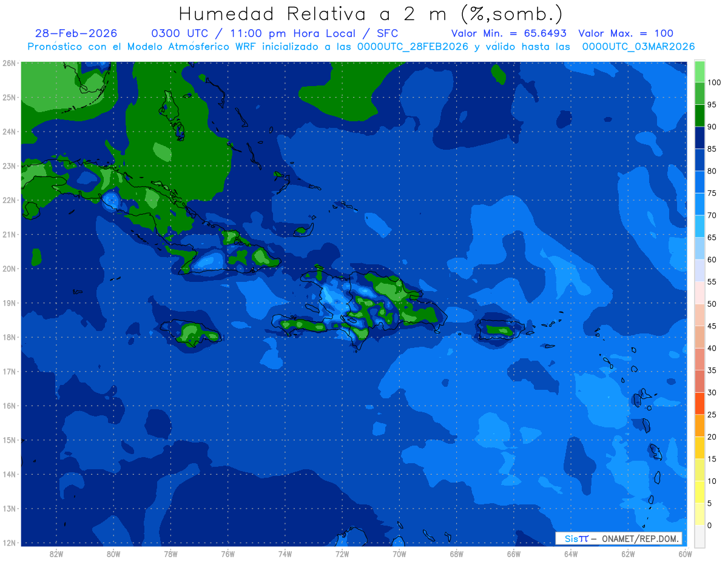Click the legend swatch between 10 and 15

[699, 469]
